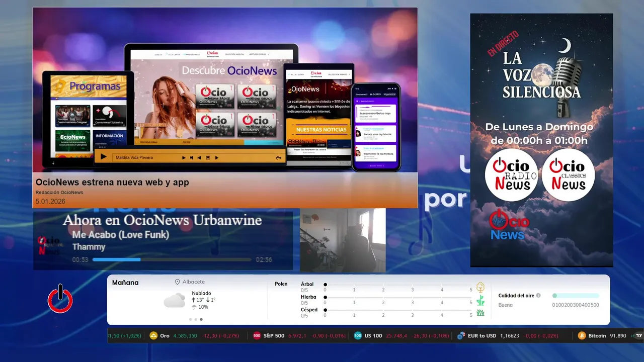This screenshot has height=362, width=644.
Task: Click the umbrella rain chance icon
Action: (x=194, y=307)
